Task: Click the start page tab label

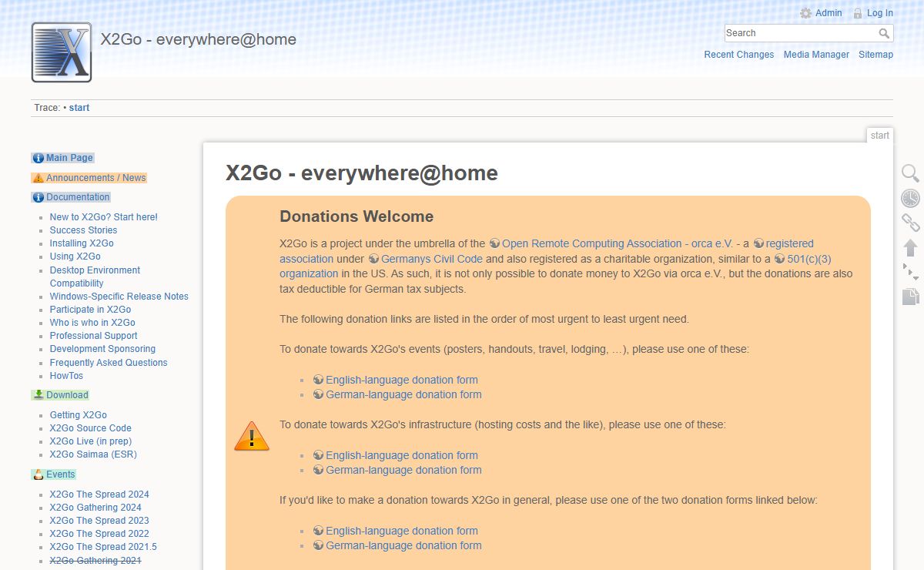Action: point(880,136)
